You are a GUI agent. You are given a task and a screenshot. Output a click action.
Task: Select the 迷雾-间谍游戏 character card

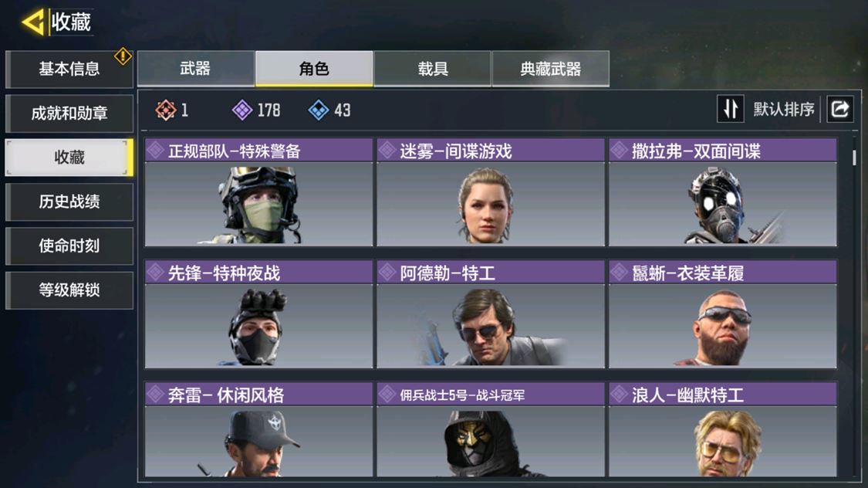(491, 192)
